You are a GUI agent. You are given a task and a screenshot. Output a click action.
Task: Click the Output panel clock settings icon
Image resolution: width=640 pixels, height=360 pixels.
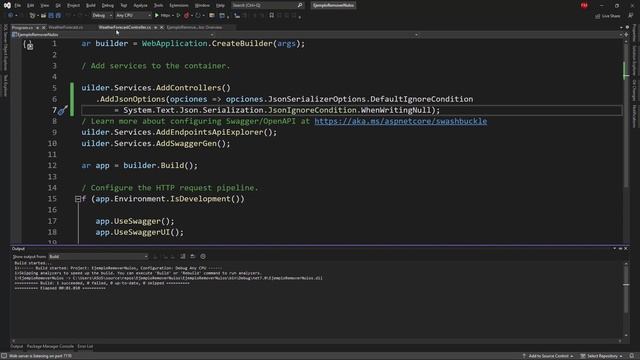[203, 256]
